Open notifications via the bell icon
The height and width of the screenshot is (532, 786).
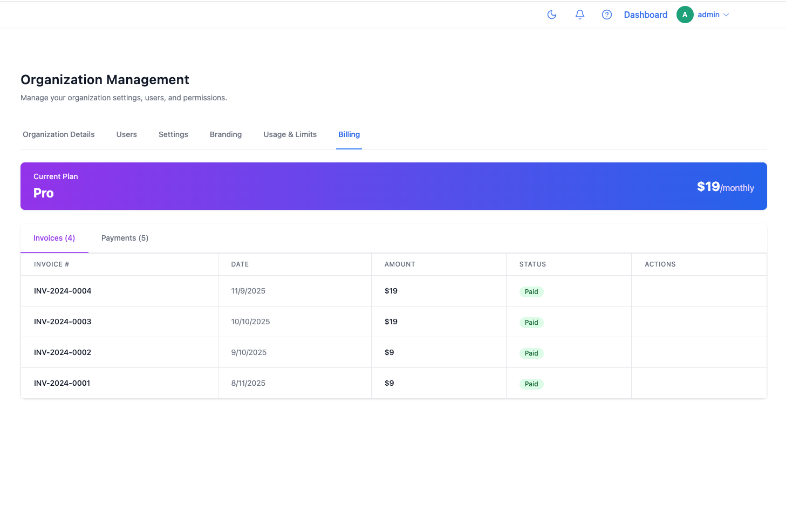579,15
